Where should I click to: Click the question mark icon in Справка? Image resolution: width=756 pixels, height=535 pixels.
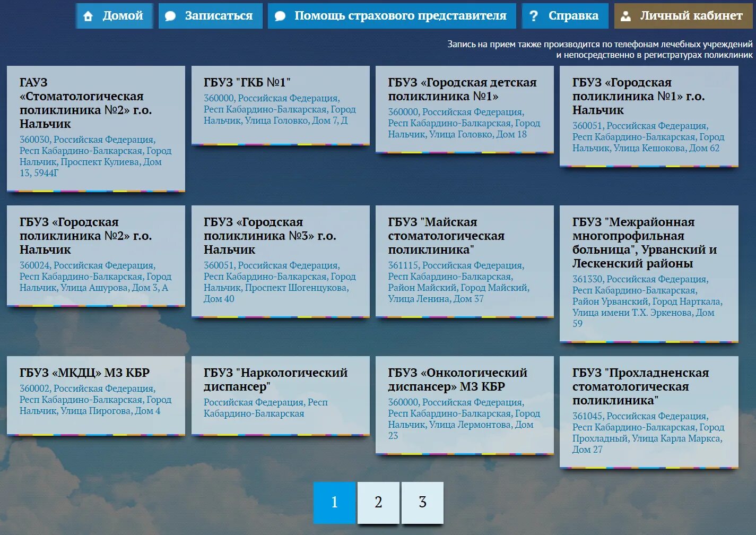(534, 16)
